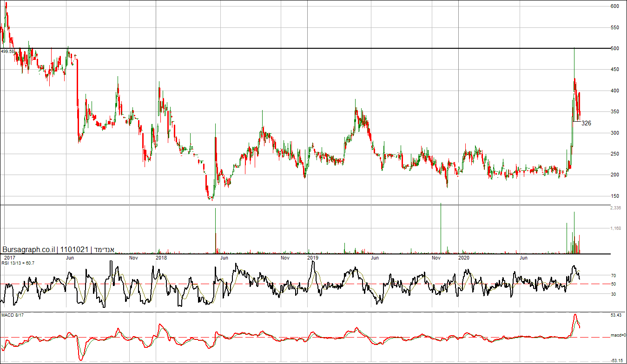This screenshot has height=364, width=627.
Task: Select the RSI 70 level label
Action: click(x=614, y=276)
